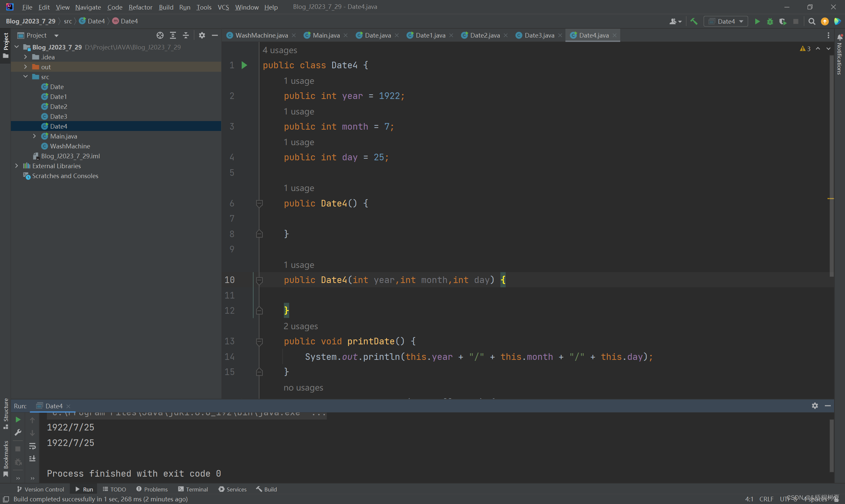Hide the Project tool window
Screen dimensions: 845x504
[215, 35]
